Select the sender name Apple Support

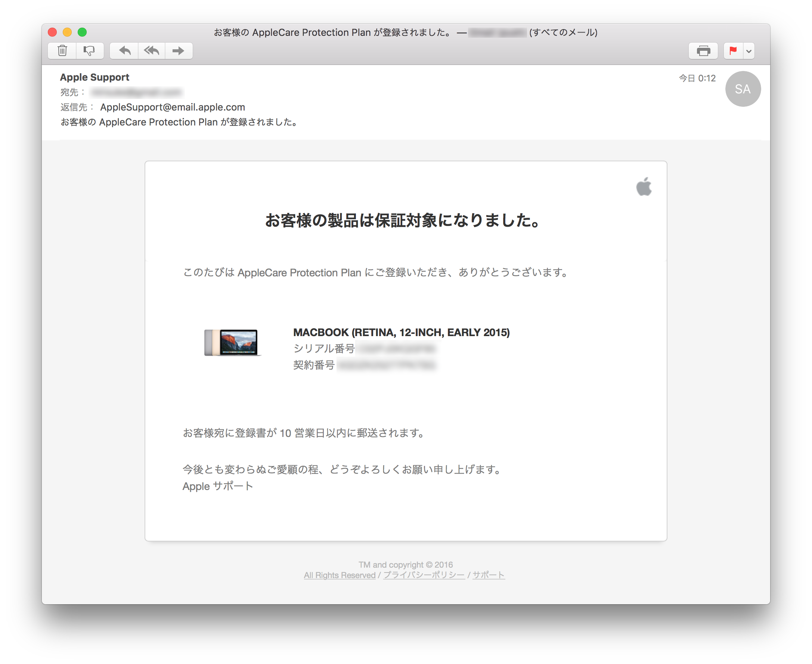click(x=94, y=77)
